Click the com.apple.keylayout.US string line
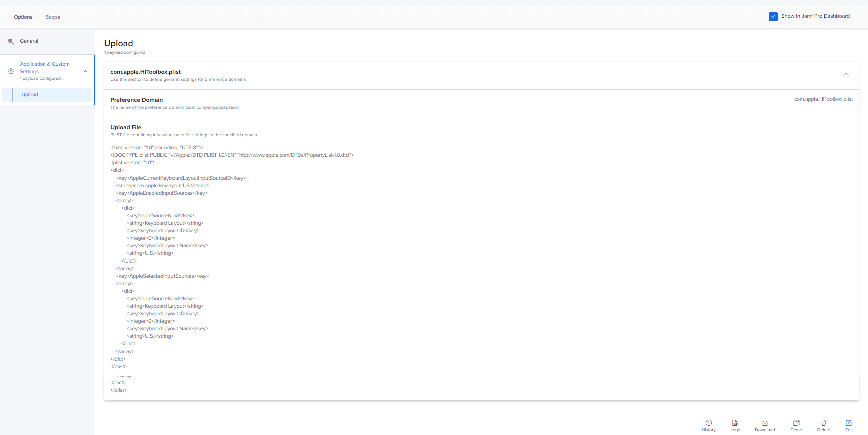This screenshot has height=435, width=868. [162, 186]
